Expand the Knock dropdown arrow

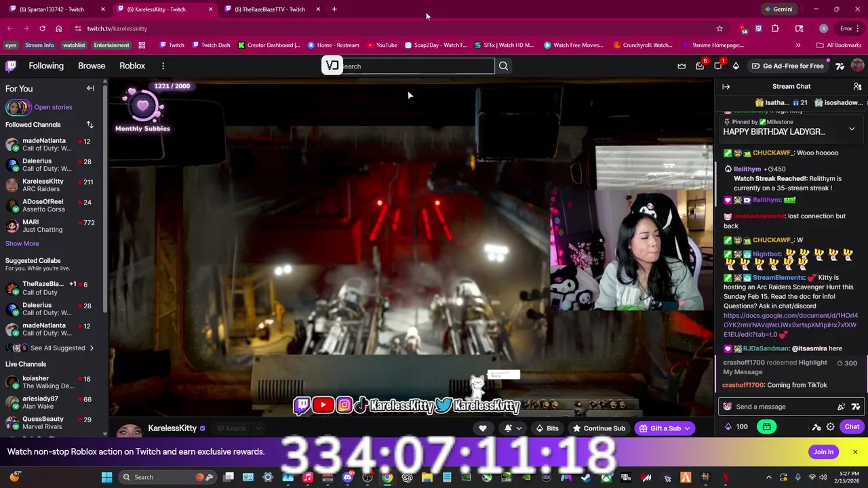258,428
